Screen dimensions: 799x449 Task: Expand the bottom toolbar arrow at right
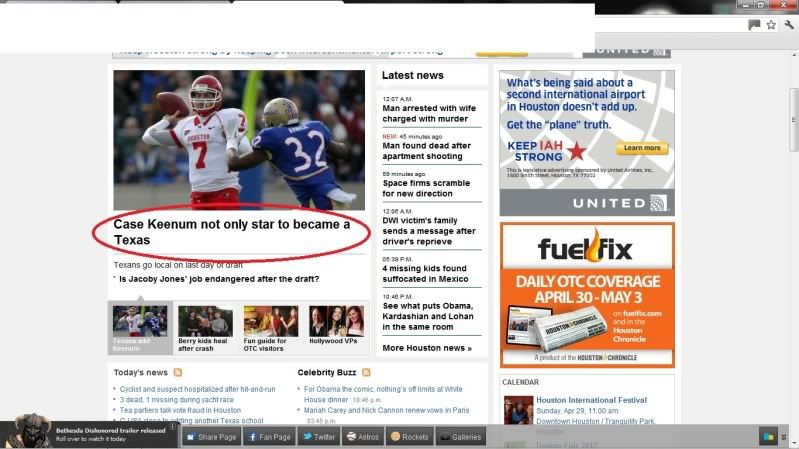[784, 437]
